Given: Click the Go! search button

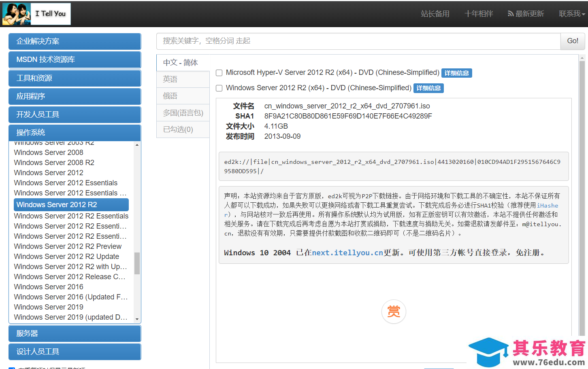Looking at the screenshot, I should [573, 41].
